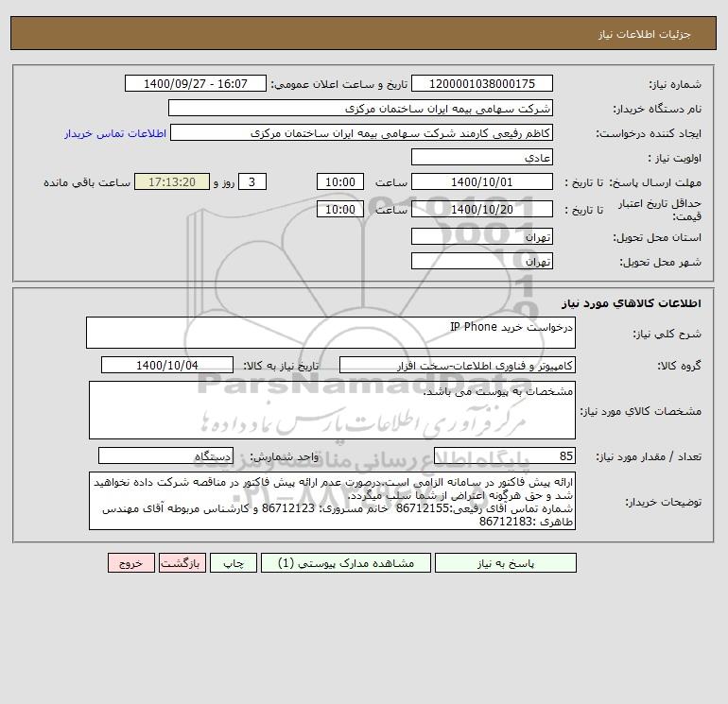
Task: Open اطلاعات تماس خریدار link
Action: [x=115, y=133]
